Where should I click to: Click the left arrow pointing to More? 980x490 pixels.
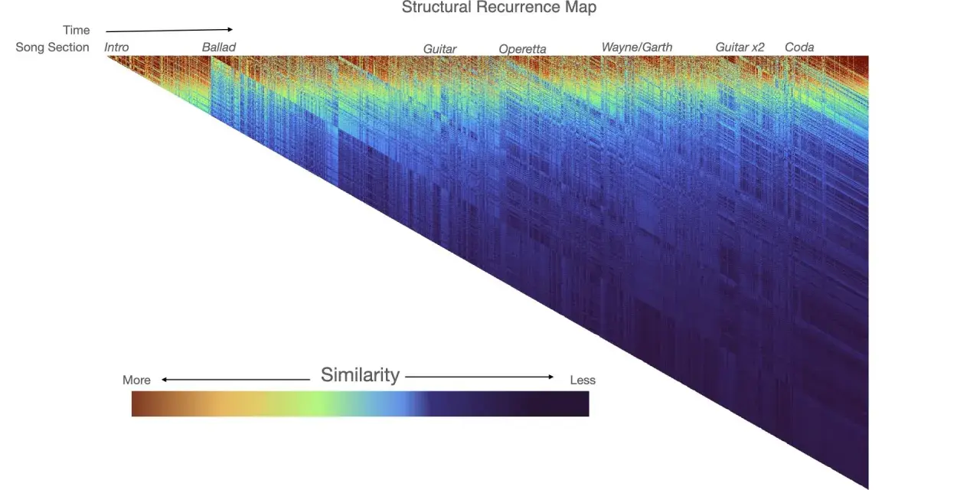point(235,379)
